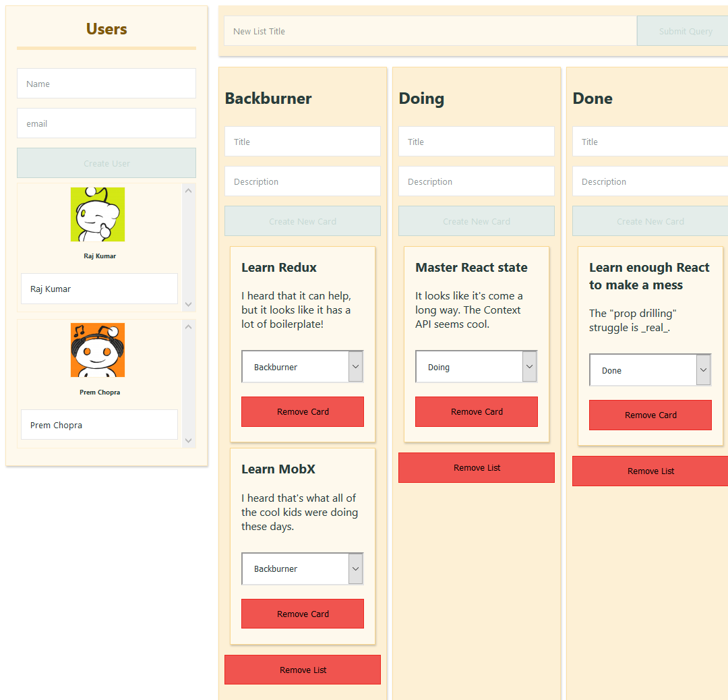This screenshot has width=728, height=700.
Task: Click the Submit Query button
Action: point(682,30)
